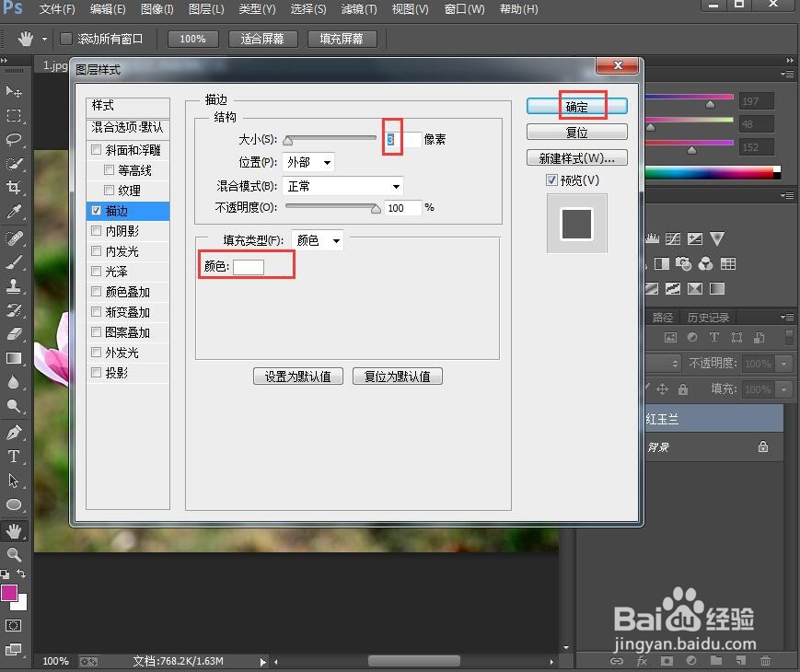This screenshot has width=800, height=672.
Task: Open the layer 填充 dropdown arrow
Action: (783, 389)
